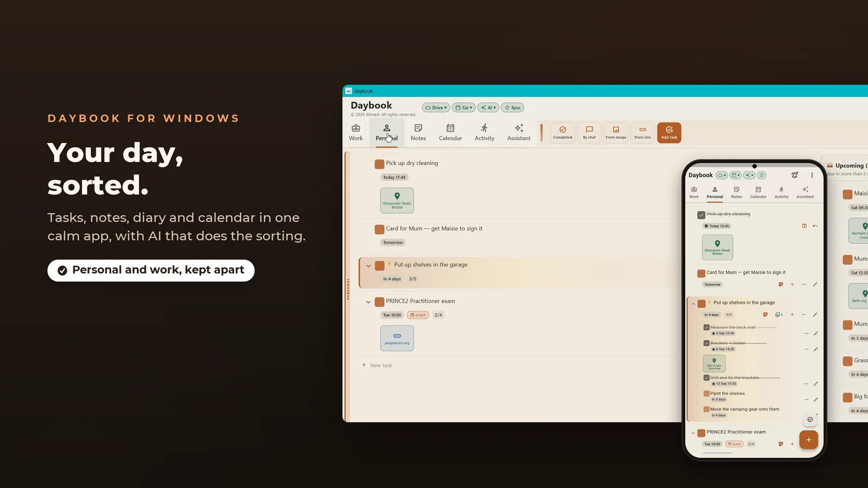Edit Paint the shelves with pencil icon

point(815,400)
